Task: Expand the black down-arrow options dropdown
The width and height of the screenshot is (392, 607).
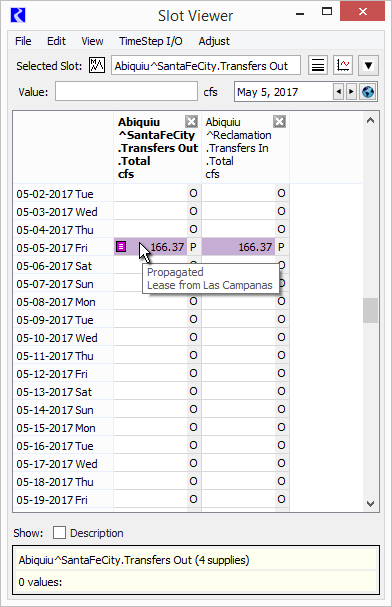Action: 368,65
